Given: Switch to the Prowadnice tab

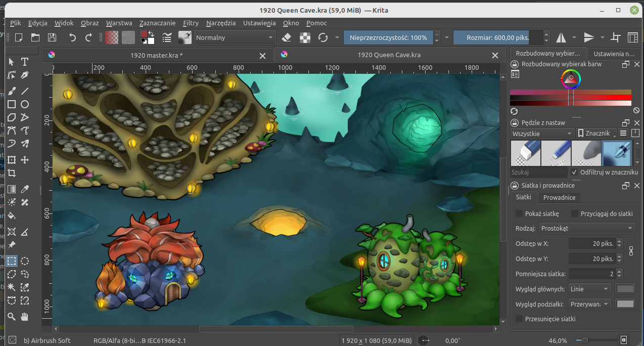Looking at the screenshot, I should (559, 197).
